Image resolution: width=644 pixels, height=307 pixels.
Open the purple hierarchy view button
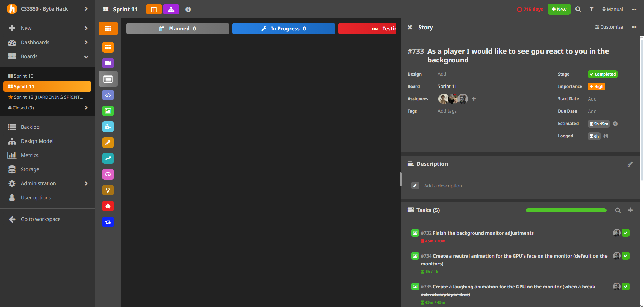[x=171, y=10]
